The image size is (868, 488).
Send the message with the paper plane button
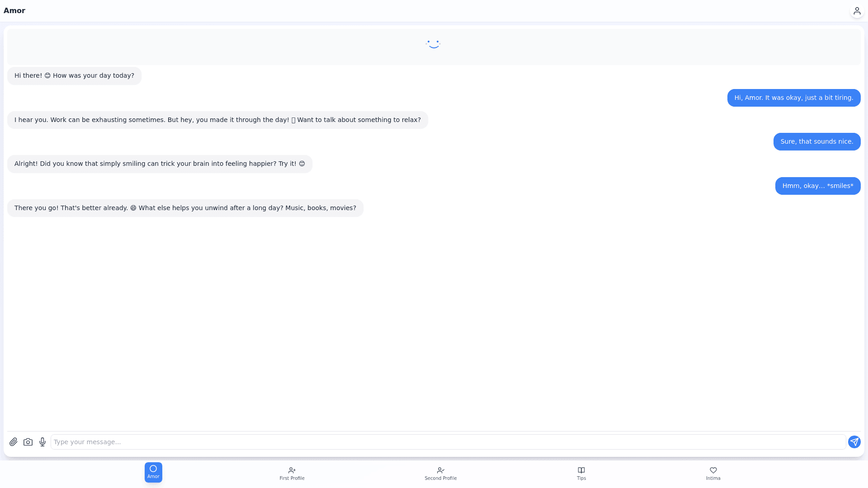pyautogui.click(x=854, y=442)
